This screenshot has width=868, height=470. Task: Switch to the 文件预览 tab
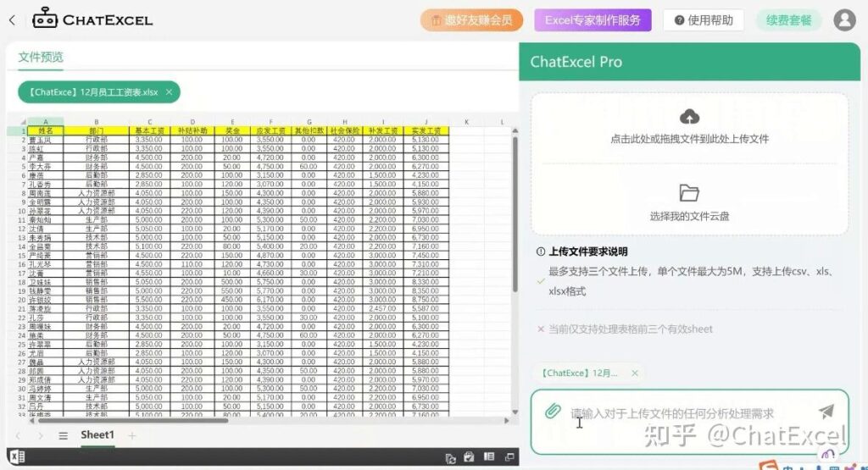pyautogui.click(x=41, y=57)
